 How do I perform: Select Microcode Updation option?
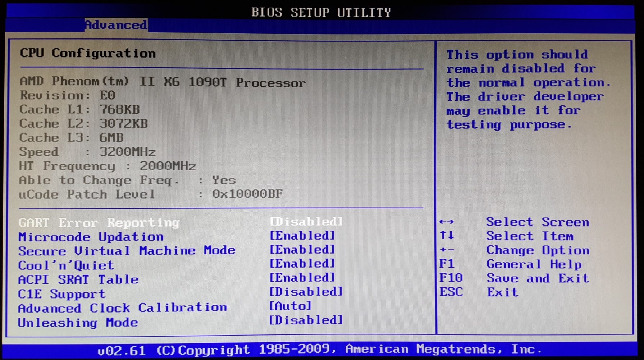coord(91,237)
